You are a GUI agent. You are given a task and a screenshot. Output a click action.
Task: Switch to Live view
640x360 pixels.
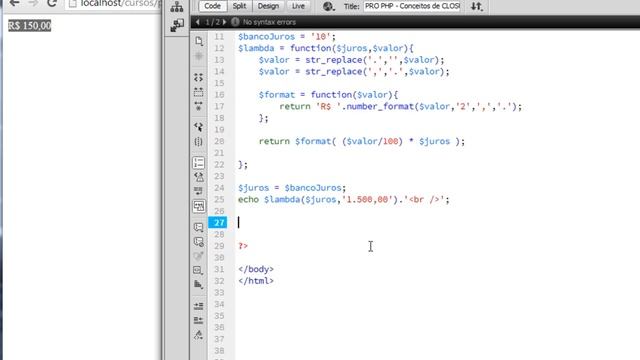pos(298,6)
